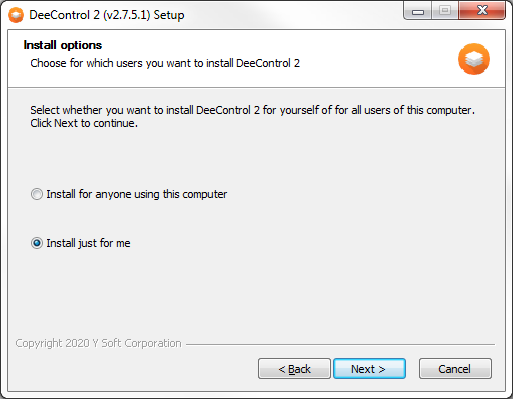Click the orange DeeControl logo in the header

474,59
